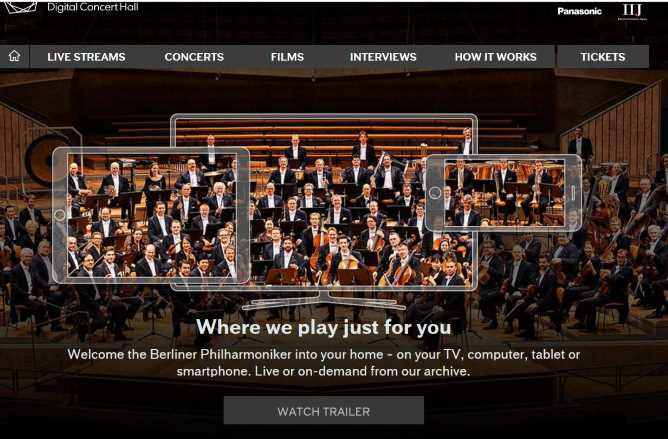Go to the home page via house icon
The height and width of the screenshot is (439, 668).
tap(14, 56)
